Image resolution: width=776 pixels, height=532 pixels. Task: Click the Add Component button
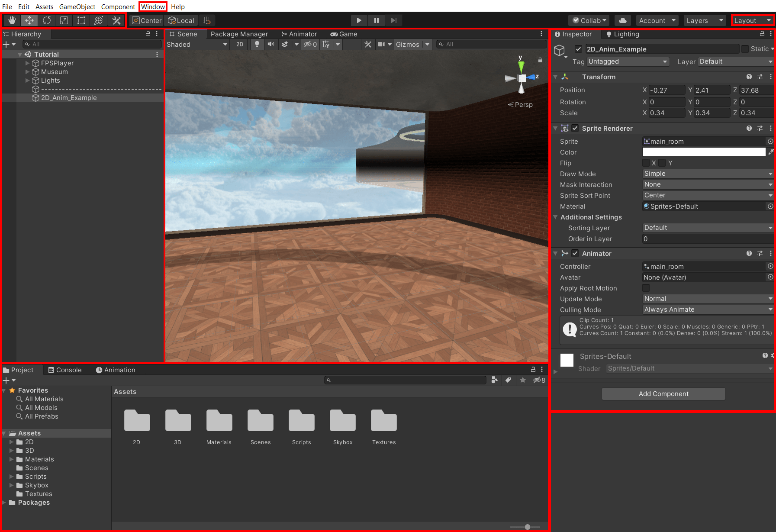[x=663, y=393]
